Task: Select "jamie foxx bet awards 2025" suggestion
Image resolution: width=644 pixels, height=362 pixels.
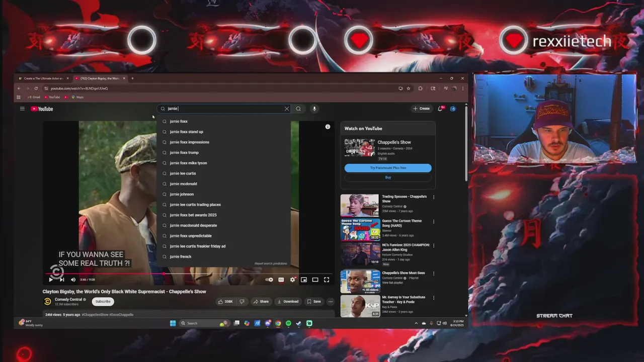Action: click(224, 215)
